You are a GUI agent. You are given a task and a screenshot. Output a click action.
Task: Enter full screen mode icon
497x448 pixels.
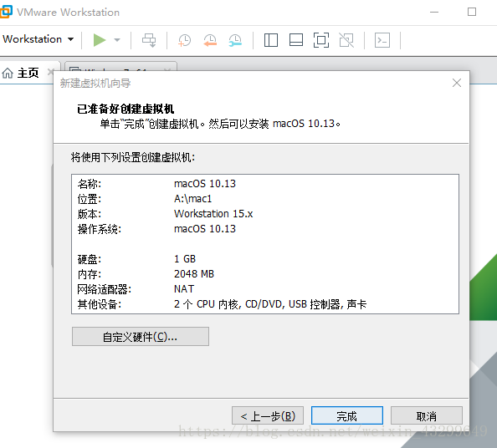(x=321, y=40)
